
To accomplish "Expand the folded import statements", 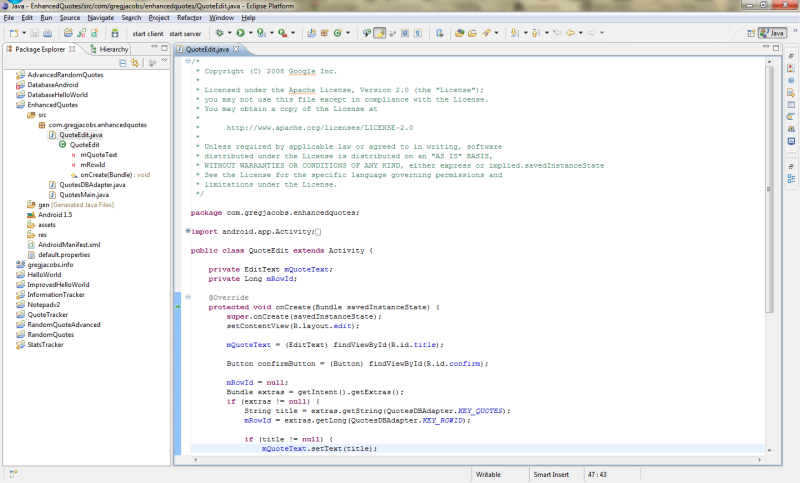I will click(x=188, y=231).
